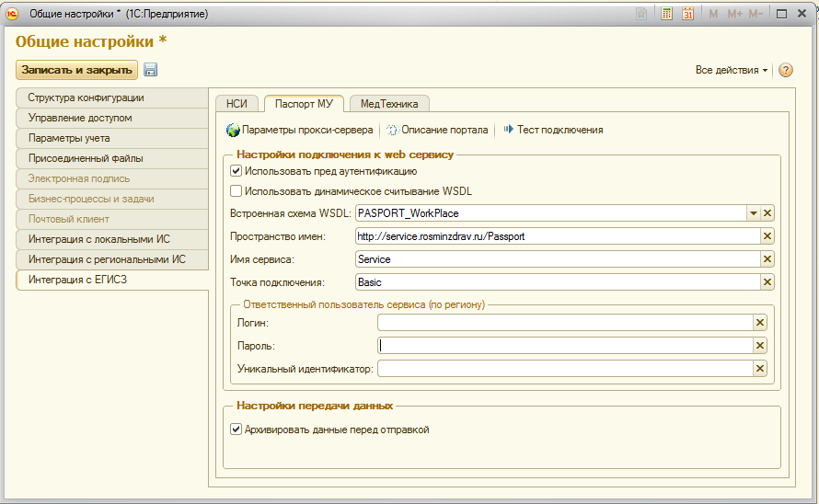Enable Использовать динамическое считывание WSDL
Viewport: 819px width, 504px height.
(236, 191)
